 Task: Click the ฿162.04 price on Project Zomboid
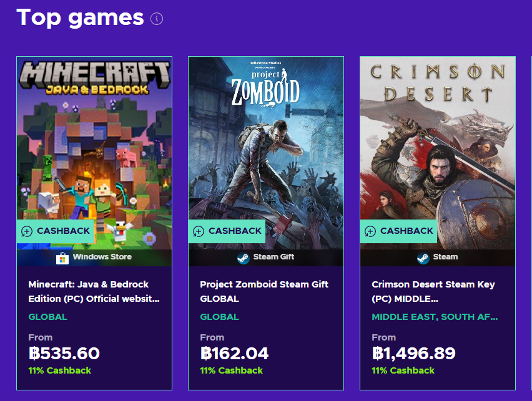[235, 354]
